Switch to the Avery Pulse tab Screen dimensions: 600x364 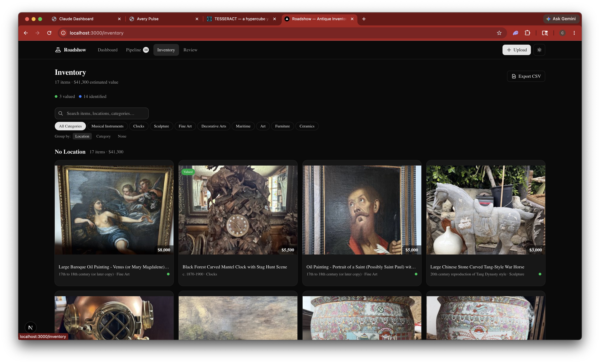click(164, 19)
